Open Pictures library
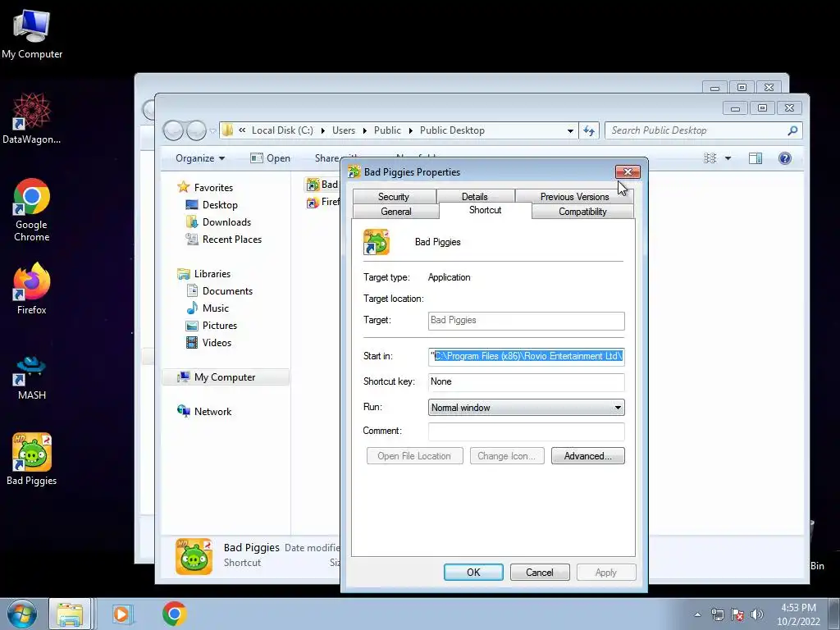Screen dimensions: 840x630 click(220, 325)
